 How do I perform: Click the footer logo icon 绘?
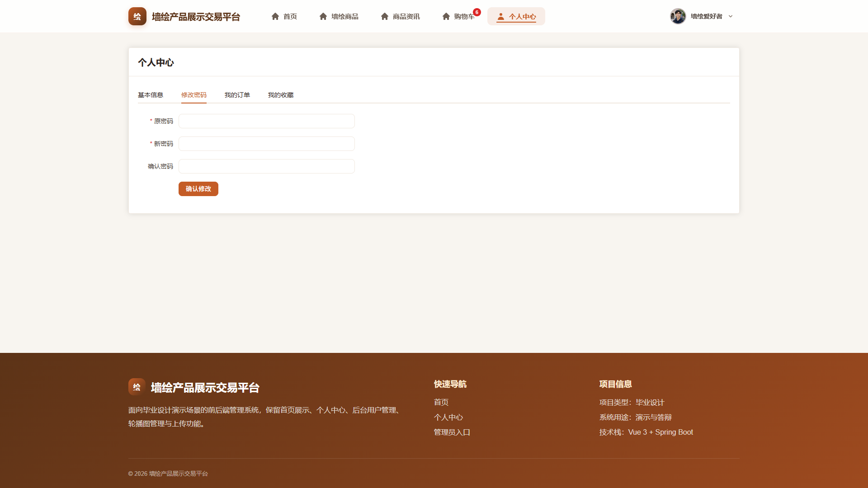[x=137, y=387]
